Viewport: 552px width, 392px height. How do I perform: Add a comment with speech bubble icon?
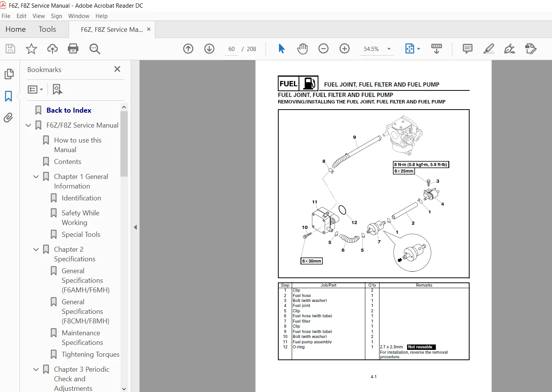pos(468,49)
